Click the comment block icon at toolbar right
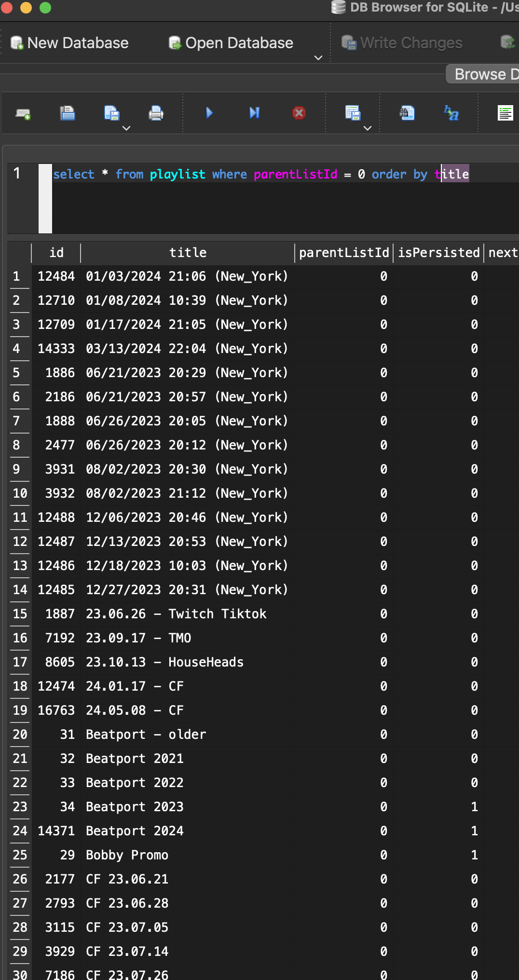This screenshot has width=519, height=980. click(x=505, y=113)
